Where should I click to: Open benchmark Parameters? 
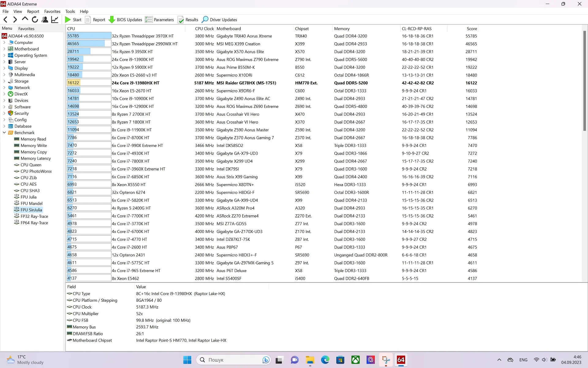point(160,20)
